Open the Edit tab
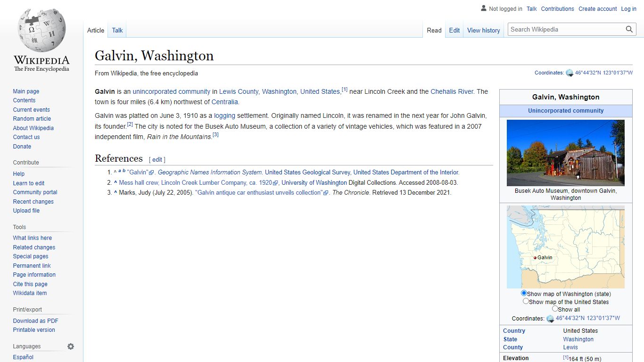Screen dimensions: 644x362 (x=454, y=30)
